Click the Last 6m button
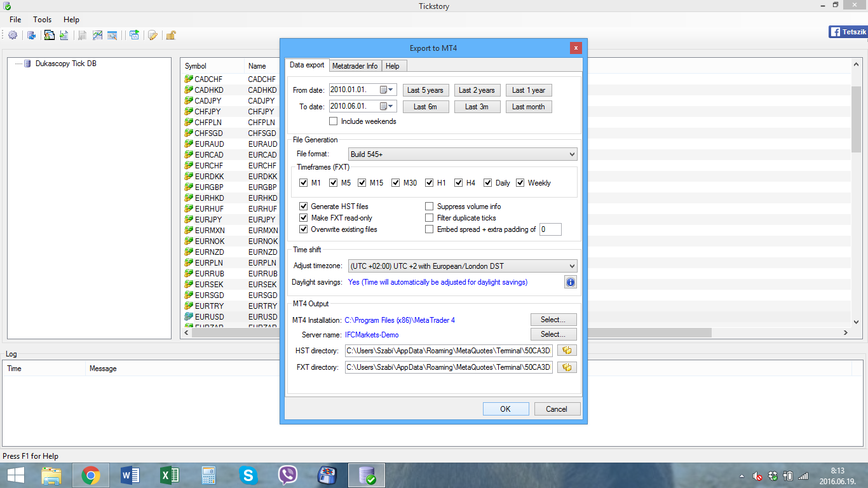The width and height of the screenshot is (868, 488). click(x=426, y=107)
